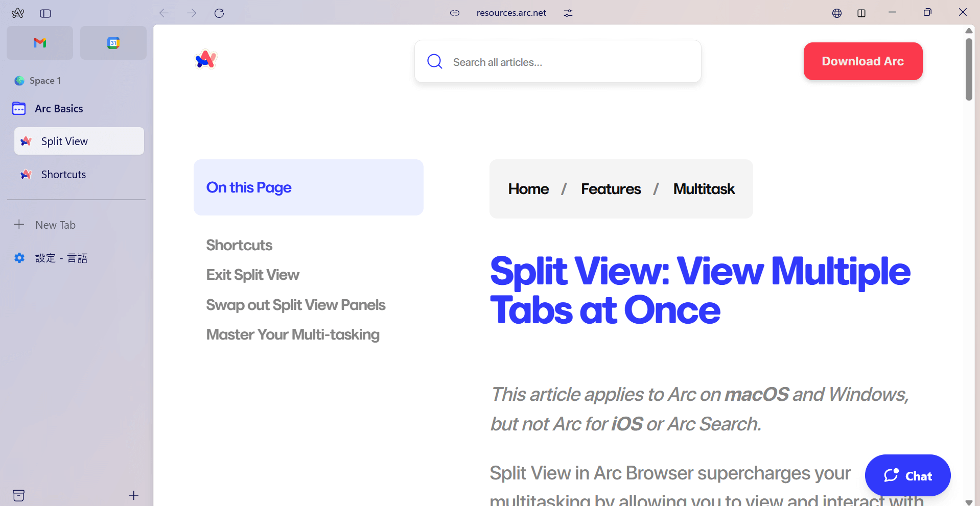Jump to Master Your Multi-tasking section
This screenshot has width=980, height=506.
(x=293, y=334)
